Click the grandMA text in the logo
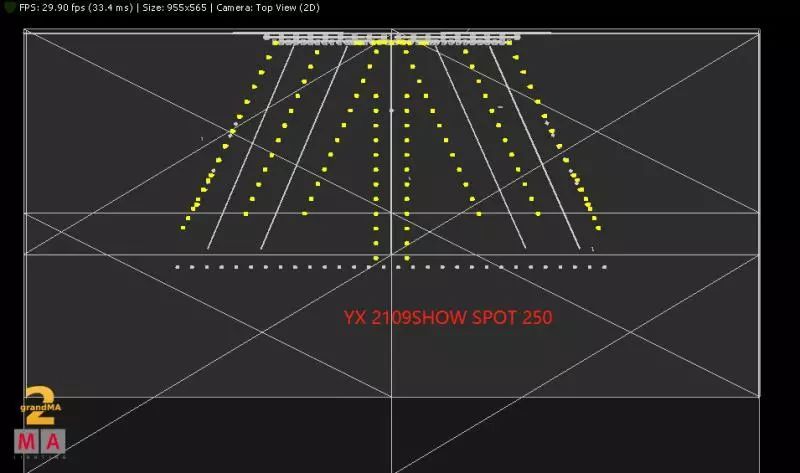800x473 pixels. coord(40,407)
